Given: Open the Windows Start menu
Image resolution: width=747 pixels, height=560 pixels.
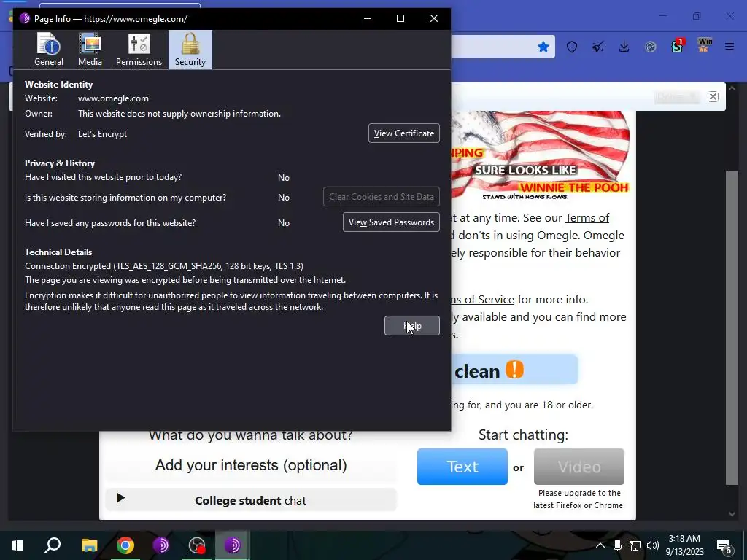Looking at the screenshot, I should [18, 545].
